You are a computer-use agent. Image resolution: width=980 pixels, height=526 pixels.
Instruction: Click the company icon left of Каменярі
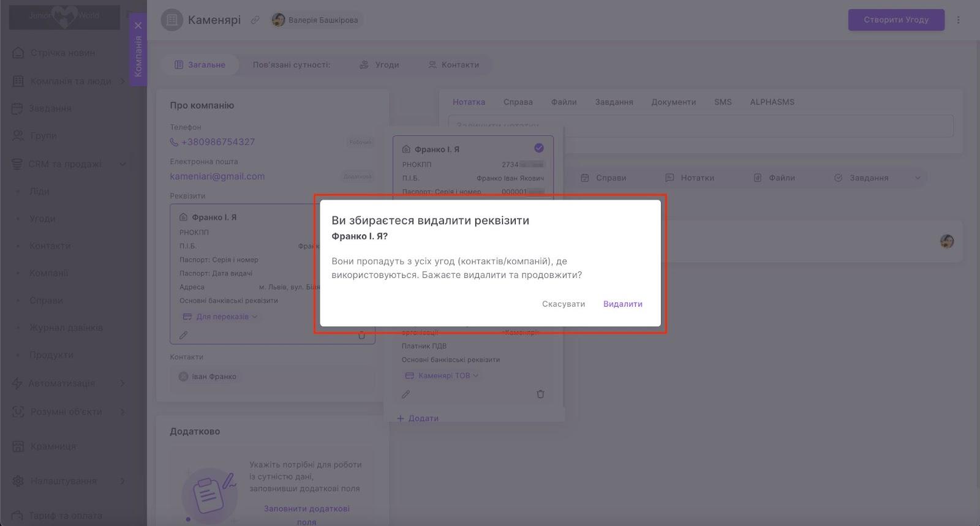tap(172, 20)
